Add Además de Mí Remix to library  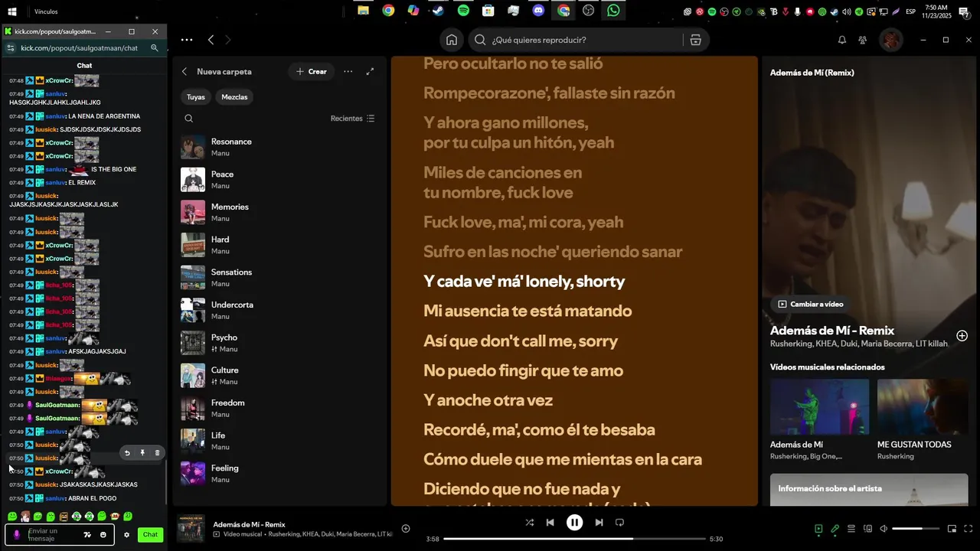(962, 336)
